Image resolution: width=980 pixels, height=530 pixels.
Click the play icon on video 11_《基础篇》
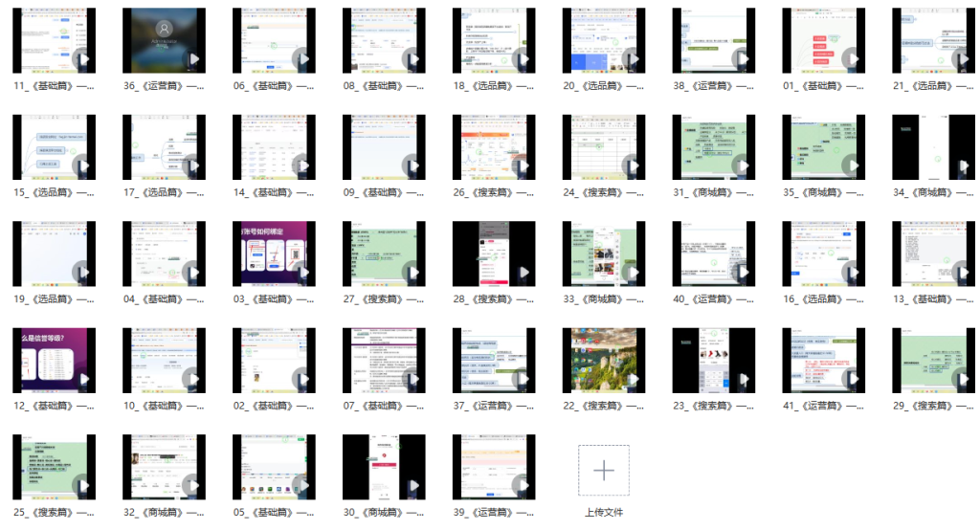coord(83,59)
